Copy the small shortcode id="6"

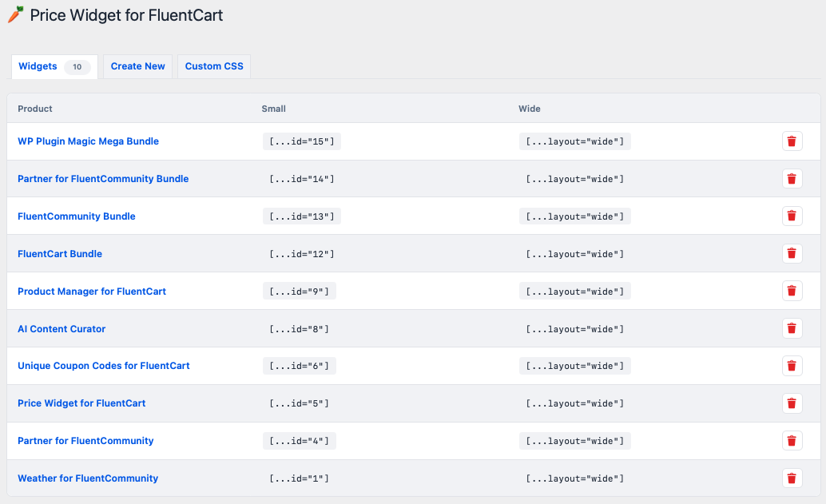coord(300,366)
